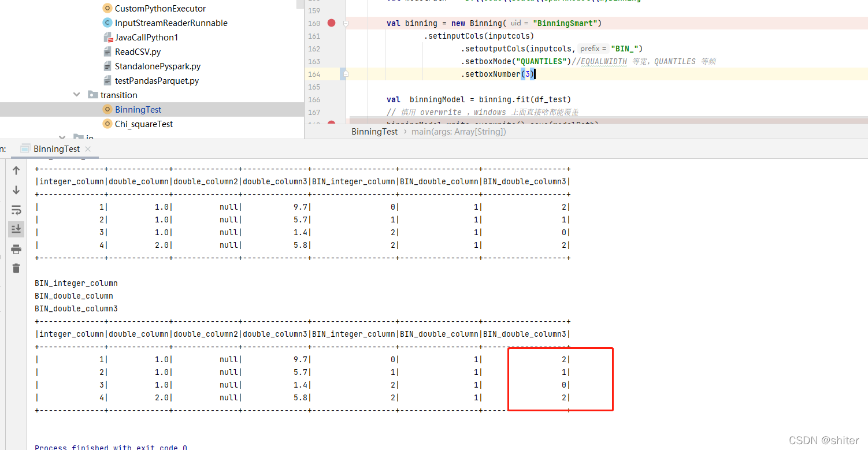Click the uid = inlay hint
Screen dimensions: 868x450
520,23
